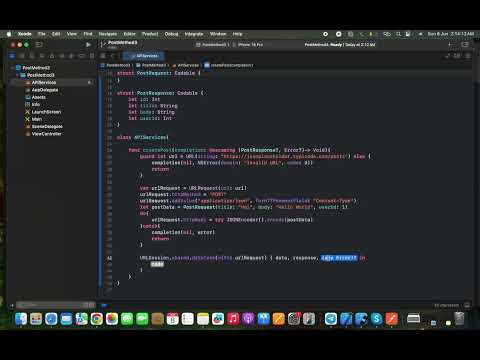
Task: Collapse the PostMethod3 group folder
Action: click(17, 75)
